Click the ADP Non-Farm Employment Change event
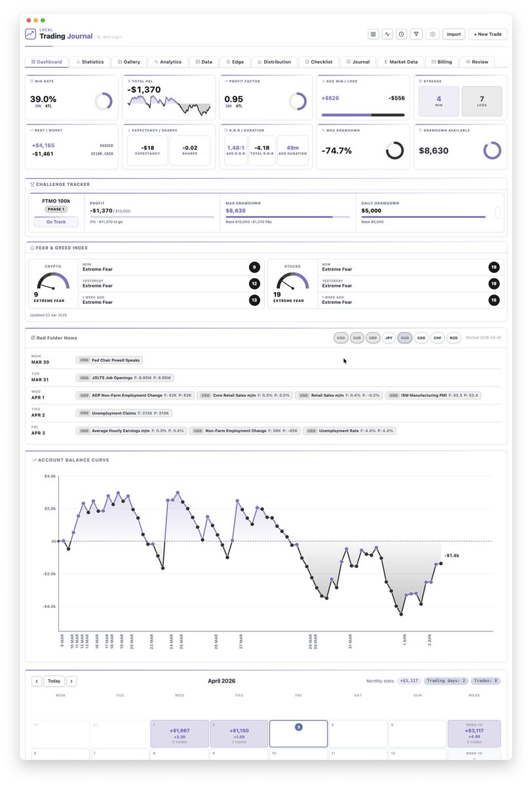 pyautogui.click(x=135, y=396)
